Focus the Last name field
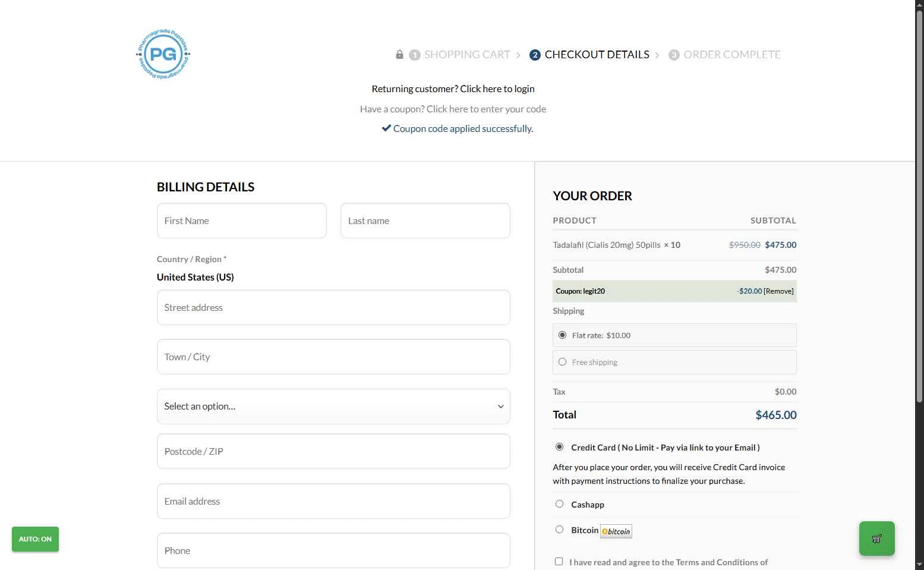Screen dimensions: 924x570 [425, 221]
